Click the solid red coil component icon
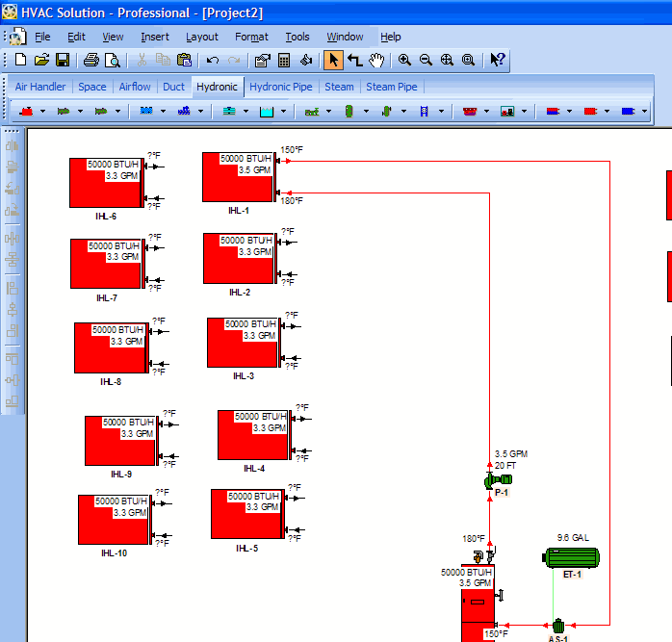This screenshot has height=642, width=672. pyautogui.click(x=590, y=112)
